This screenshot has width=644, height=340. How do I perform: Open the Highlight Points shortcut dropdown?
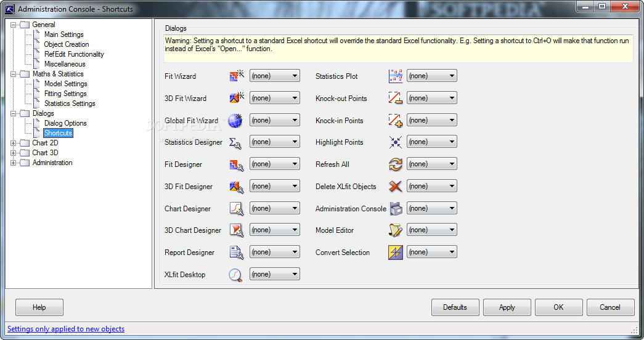pos(431,142)
